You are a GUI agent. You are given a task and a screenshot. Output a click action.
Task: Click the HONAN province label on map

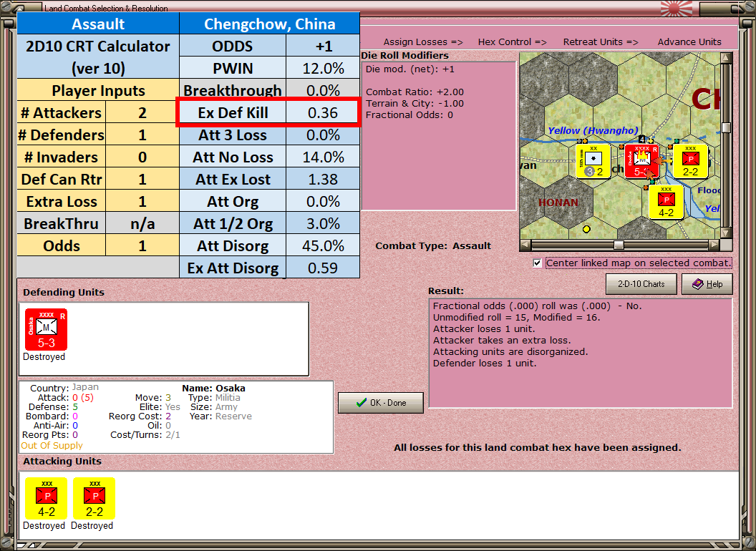558,202
